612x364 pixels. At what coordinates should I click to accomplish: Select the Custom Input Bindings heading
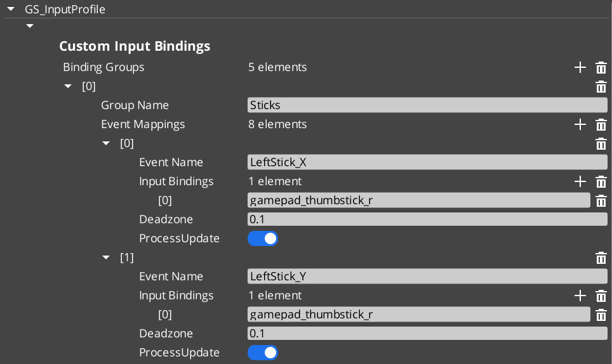coord(135,46)
